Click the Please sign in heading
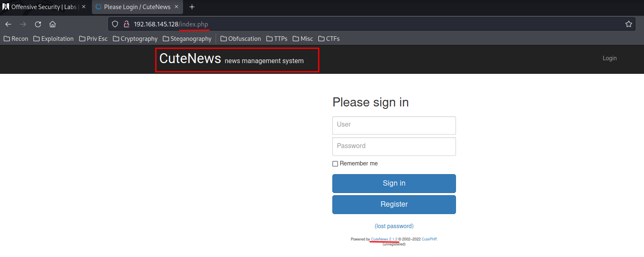 (x=371, y=102)
